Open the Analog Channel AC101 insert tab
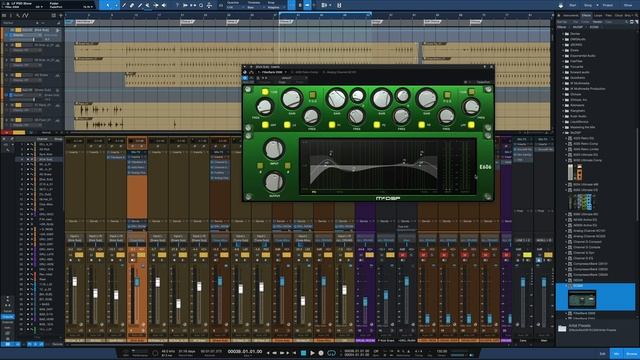640x360 pixels. click(x=339, y=72)
